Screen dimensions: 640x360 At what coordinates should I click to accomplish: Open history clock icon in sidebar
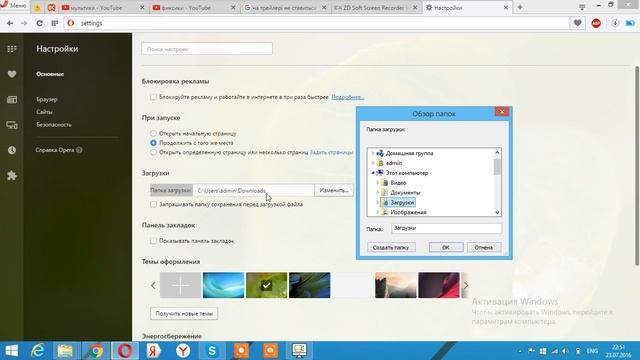click(12, 150)
